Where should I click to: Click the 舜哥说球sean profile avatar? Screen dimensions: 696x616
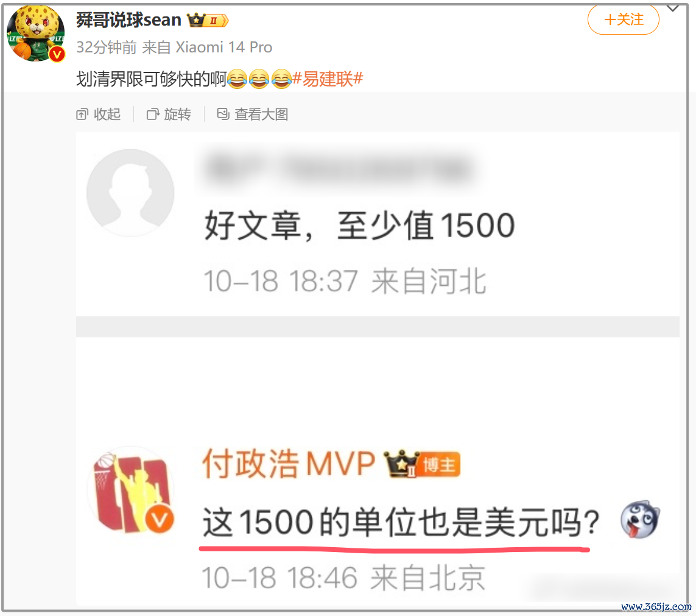[x=35, y=34]
